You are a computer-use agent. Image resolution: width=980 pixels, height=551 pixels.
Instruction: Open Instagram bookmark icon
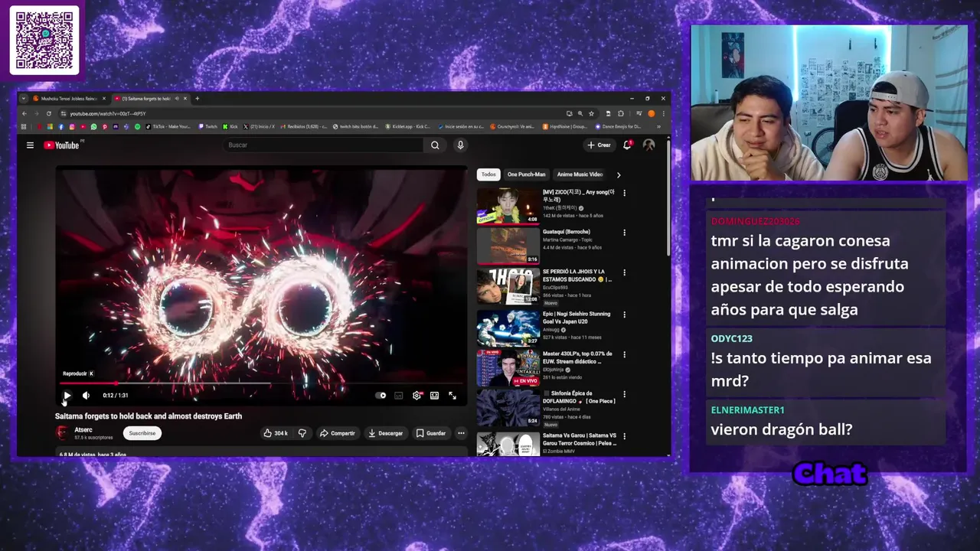[72, 126]
